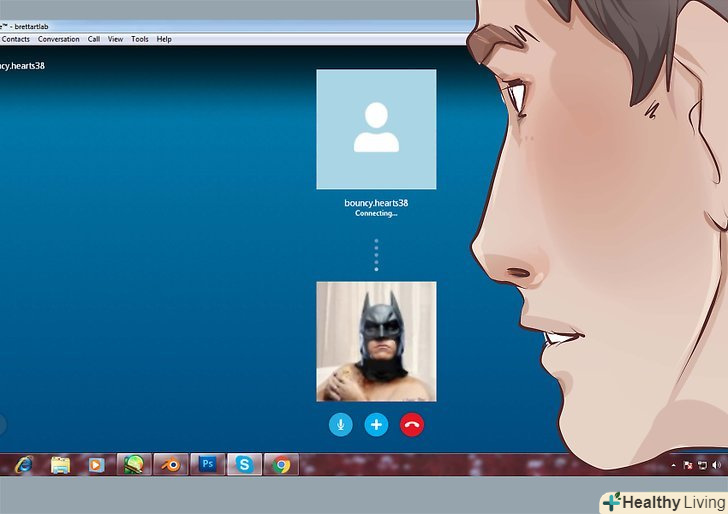Open Google Chrome from taskbar
728x514 pixels.
[281, 464]
